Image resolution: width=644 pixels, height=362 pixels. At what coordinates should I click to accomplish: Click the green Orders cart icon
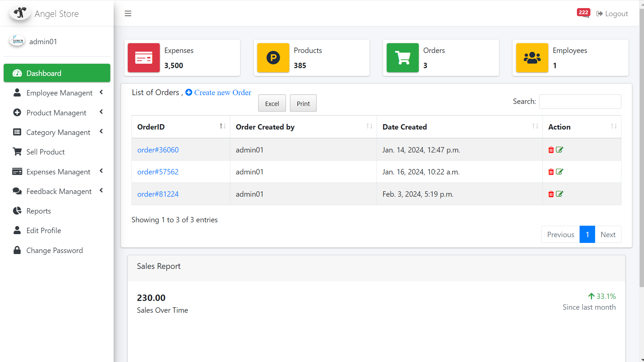[x=403, y=58]
